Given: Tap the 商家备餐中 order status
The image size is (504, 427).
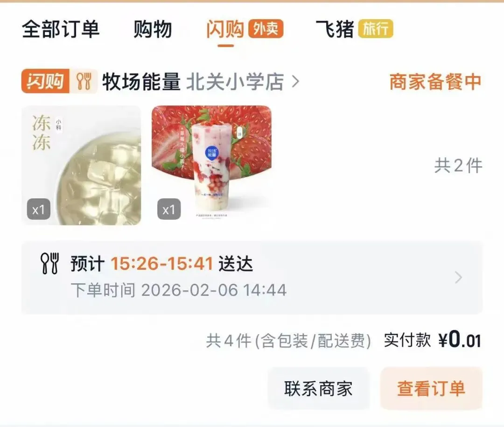Looking at the screenshot, I should [x=435, y=82].
